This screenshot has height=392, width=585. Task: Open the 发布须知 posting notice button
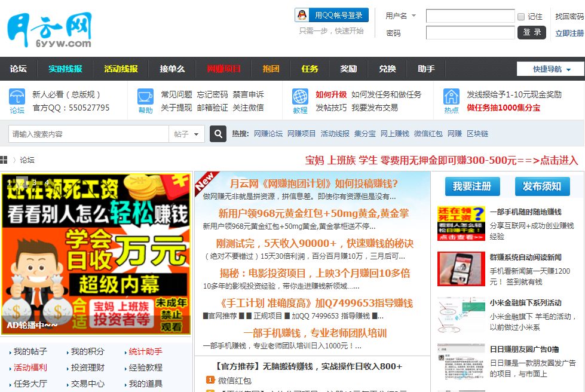[542, 186]
